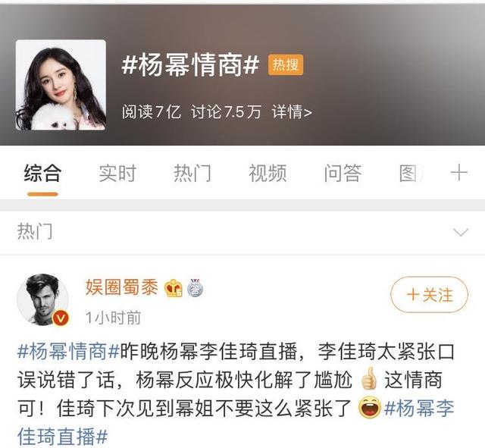Tap the plus icon to add tab
The height and width of the screenshot is (448, 485).
click(458, 173)
